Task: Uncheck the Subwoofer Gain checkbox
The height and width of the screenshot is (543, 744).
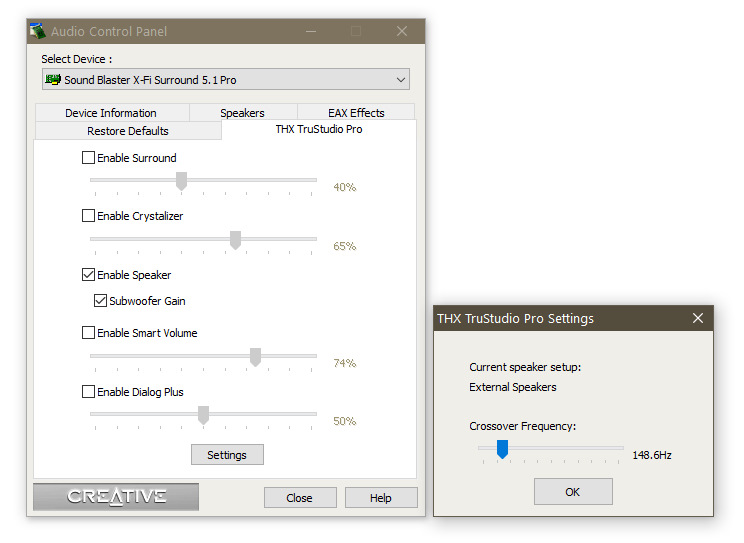Action: pyautogui.click(x=100, y=300)
